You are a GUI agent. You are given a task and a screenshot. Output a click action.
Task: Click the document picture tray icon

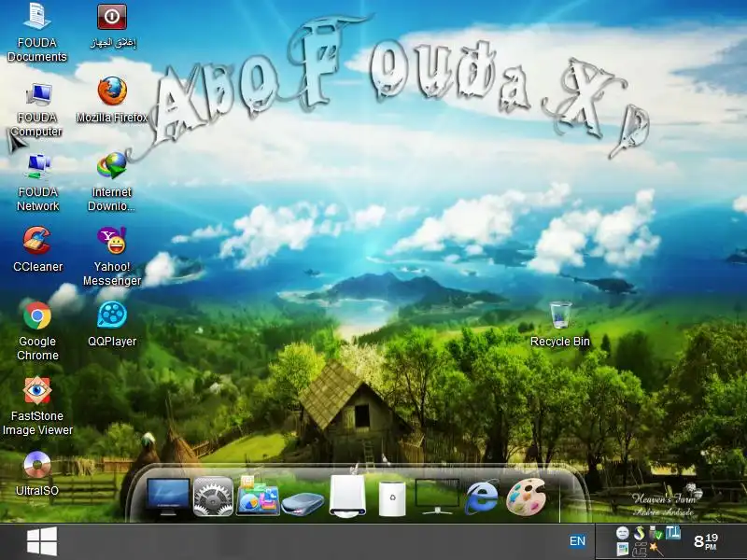pos(623,549)
